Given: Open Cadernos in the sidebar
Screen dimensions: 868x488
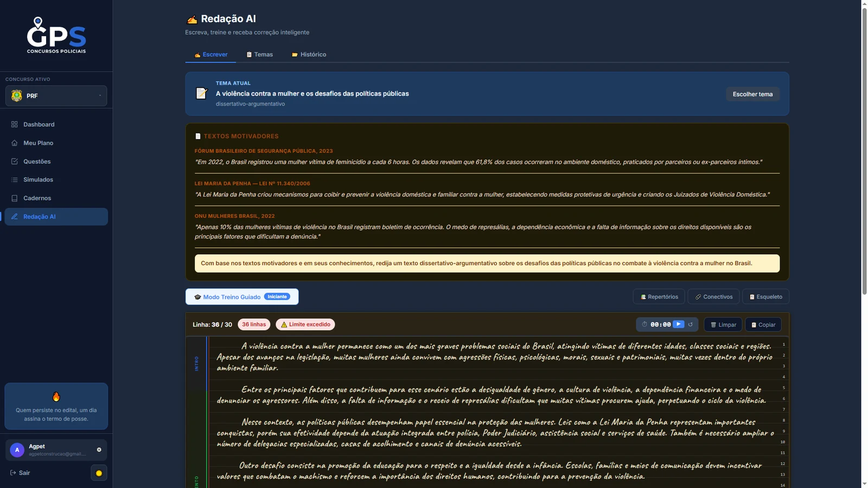Looking at the screenshot, I should click(x=56, y=198).
